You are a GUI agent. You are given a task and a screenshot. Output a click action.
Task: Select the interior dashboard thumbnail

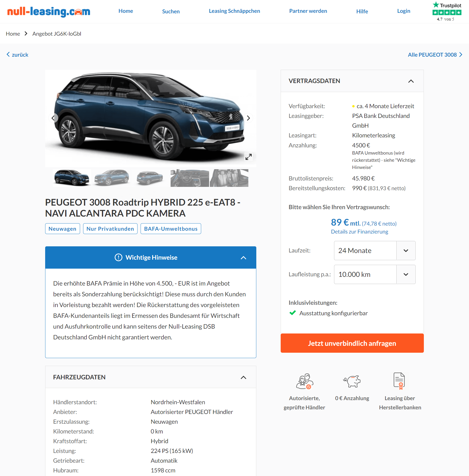pos(190,178)
